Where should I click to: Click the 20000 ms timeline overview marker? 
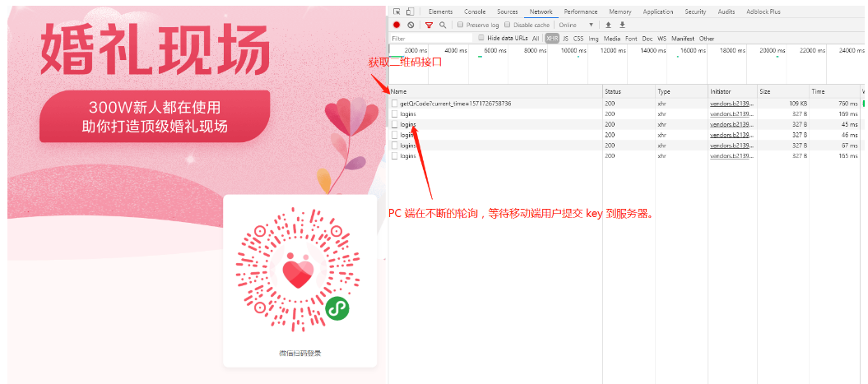tap(773, 50)
